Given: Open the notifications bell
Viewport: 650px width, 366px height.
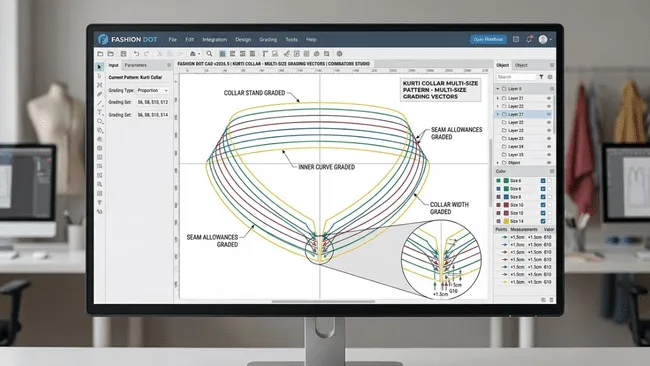Looking at the screenshot, I should (x=529, y=39).
